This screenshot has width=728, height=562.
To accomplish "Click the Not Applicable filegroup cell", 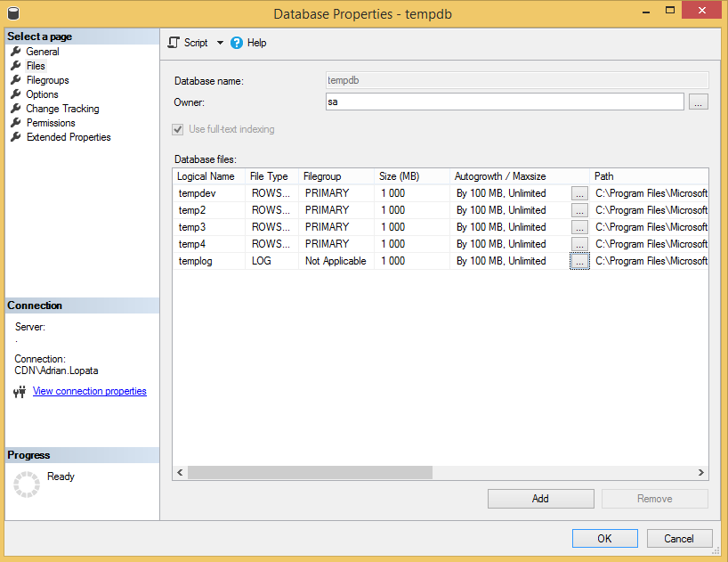I will tap(336, 261).
